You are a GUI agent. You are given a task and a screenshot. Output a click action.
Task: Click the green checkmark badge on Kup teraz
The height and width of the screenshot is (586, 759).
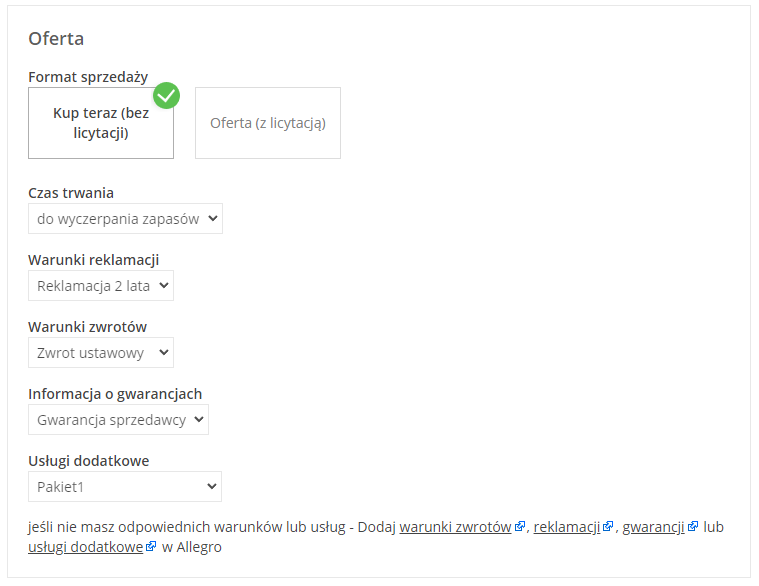[x=167, y=96]
